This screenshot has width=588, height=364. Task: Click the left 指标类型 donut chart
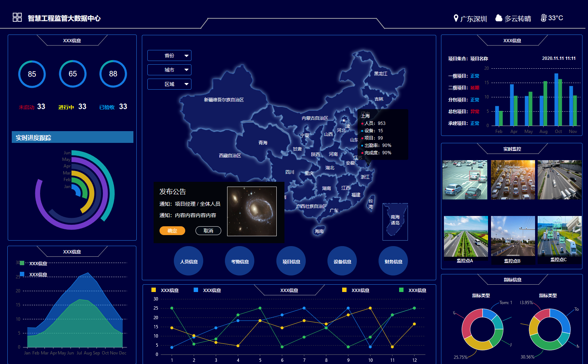(483, 329)
